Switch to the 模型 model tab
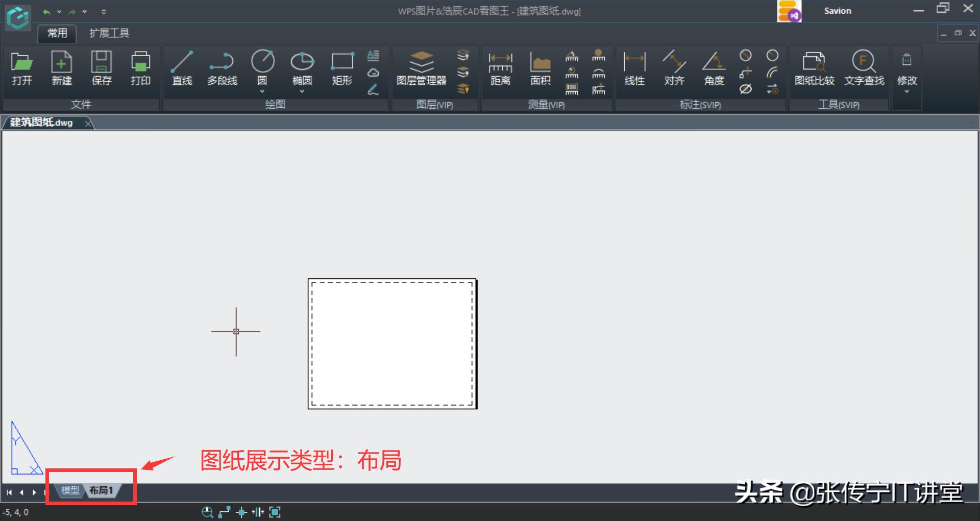The height and width of the screenshot is (521, 980). click(x=69, y=490)
